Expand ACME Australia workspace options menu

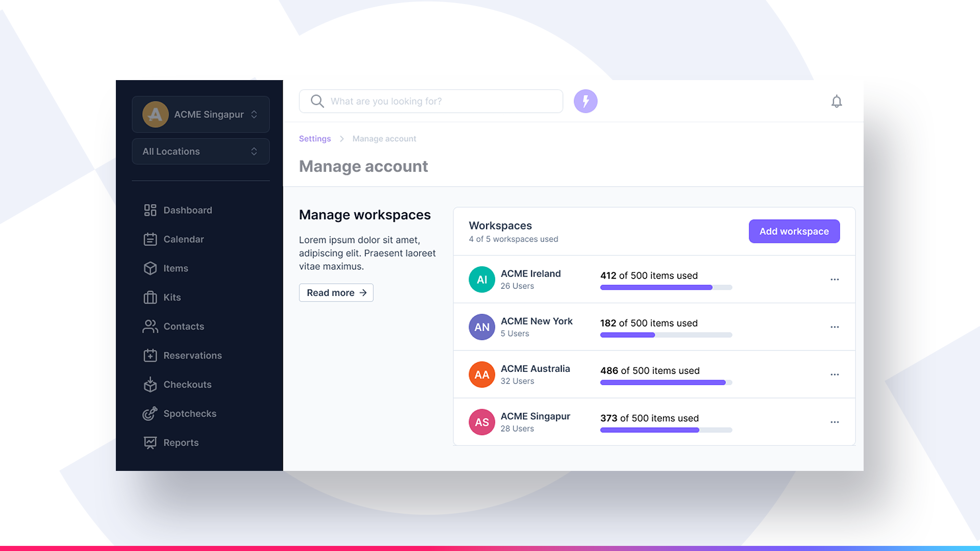(835, 374)
